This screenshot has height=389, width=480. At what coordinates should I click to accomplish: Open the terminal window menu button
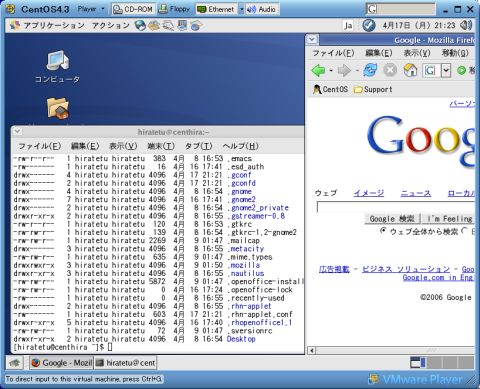click(17, 132)
